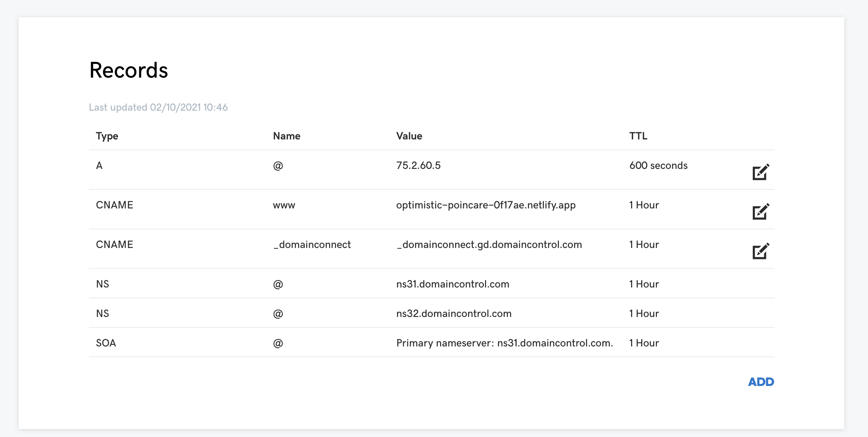Click the 600 seconds TTL cell
Screen dimensions: 868x437
click(658, 165)
